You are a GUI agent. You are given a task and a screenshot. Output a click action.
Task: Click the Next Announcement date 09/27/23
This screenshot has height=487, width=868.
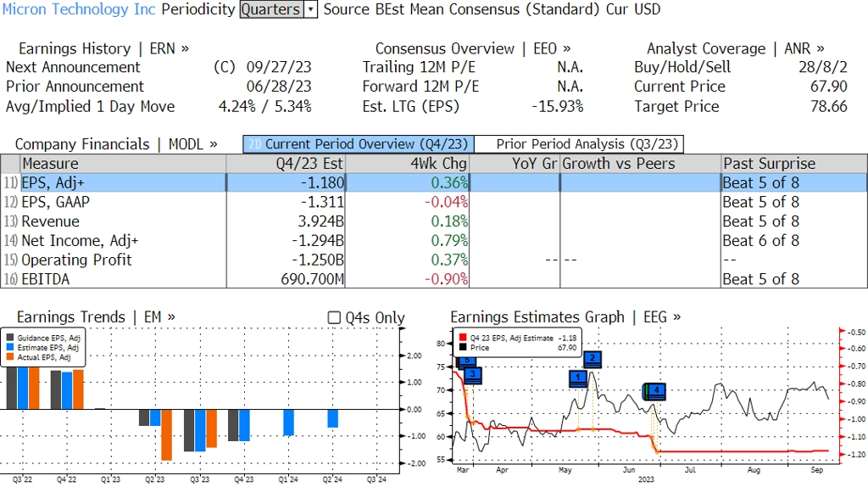(x=279, y=67)
